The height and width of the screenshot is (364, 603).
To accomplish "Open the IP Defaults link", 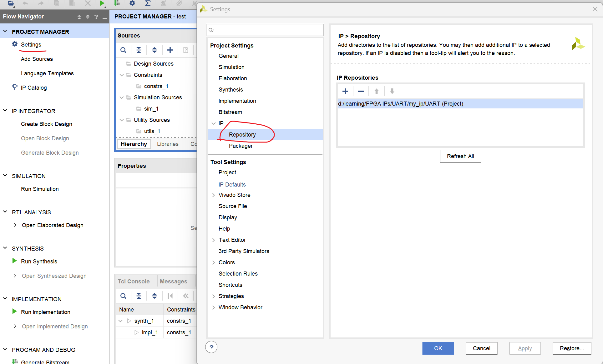I will tap(232, 184).
